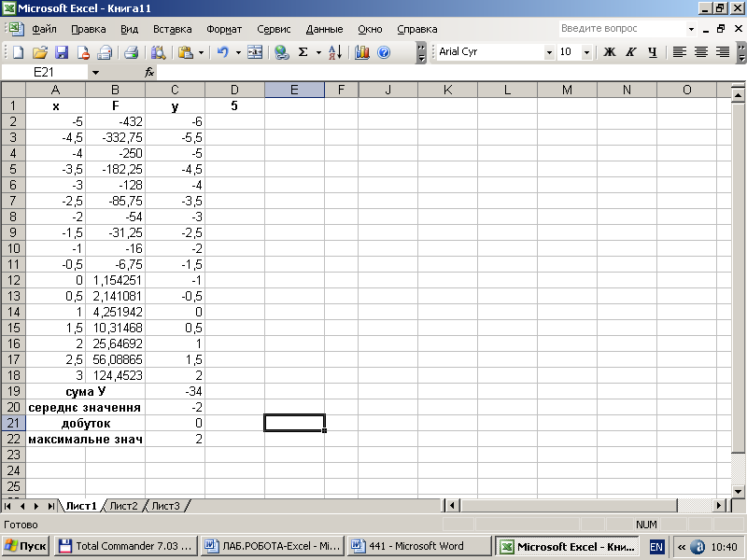Click the Пуск start button
This screenshot has height=560, width=747.
point(26,546)
